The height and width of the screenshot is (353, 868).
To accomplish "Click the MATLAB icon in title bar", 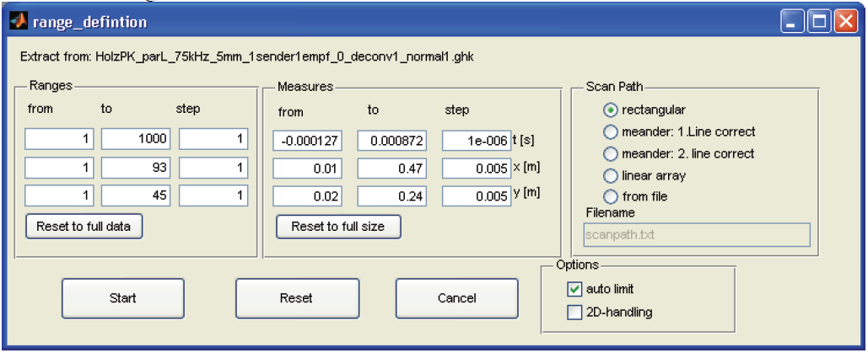I will click(x=19, y=22).
